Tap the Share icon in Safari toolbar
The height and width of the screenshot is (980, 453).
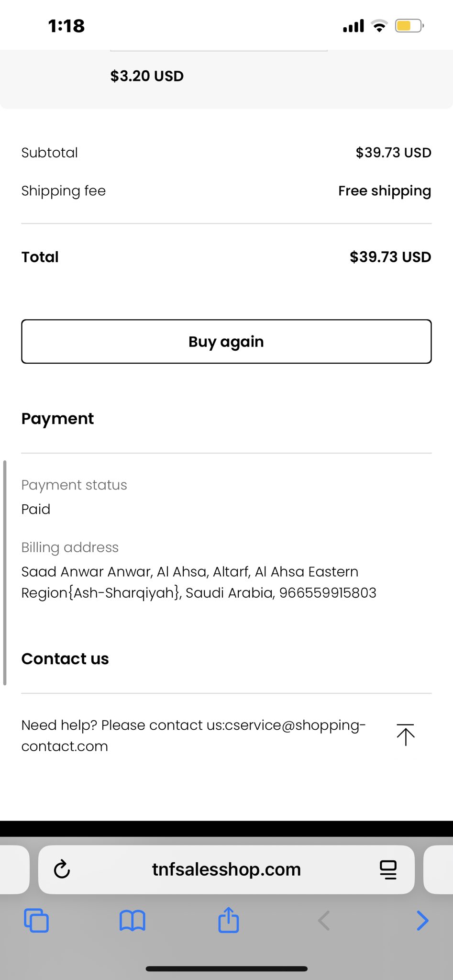point(228,920)
